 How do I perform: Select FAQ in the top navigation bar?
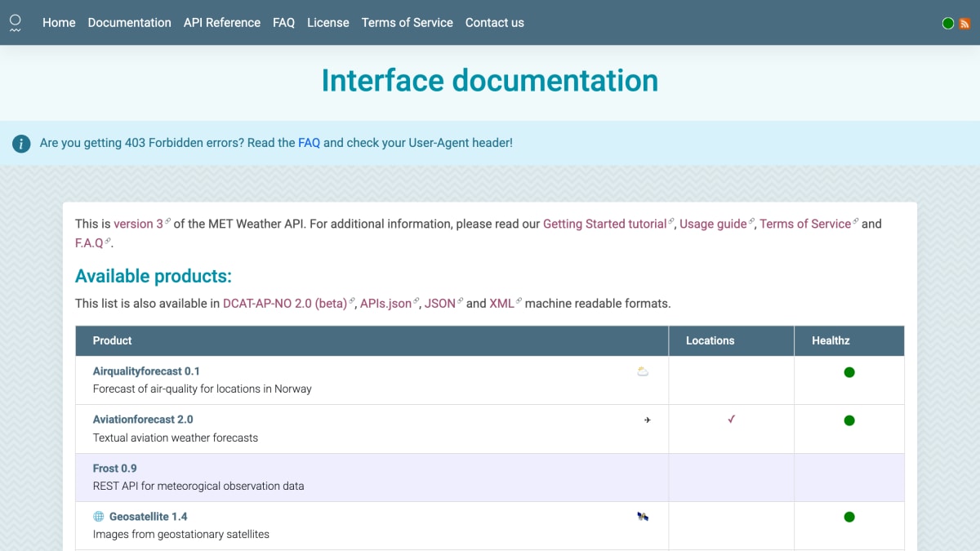point(283,23)
